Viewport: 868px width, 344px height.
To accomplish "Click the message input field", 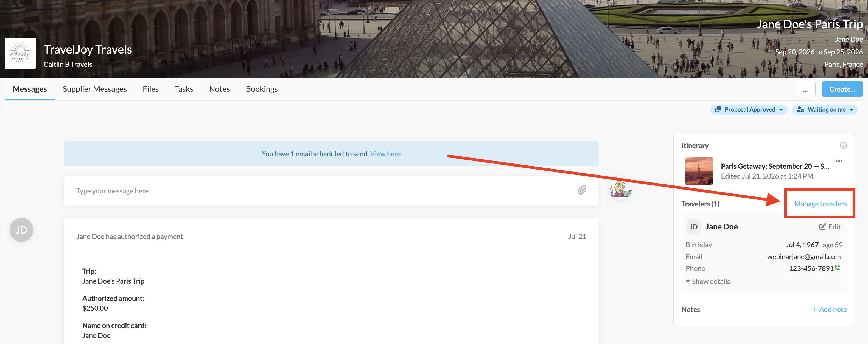I will (x=331, y=191).
